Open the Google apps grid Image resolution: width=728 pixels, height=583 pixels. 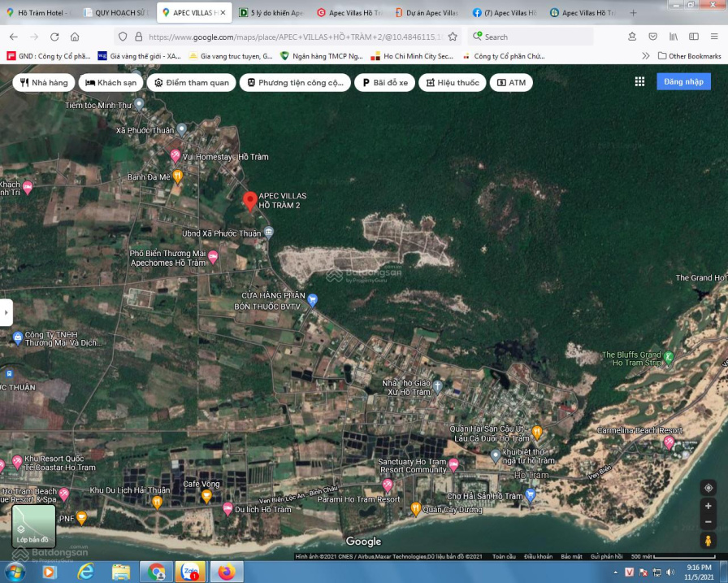point(639,82)
